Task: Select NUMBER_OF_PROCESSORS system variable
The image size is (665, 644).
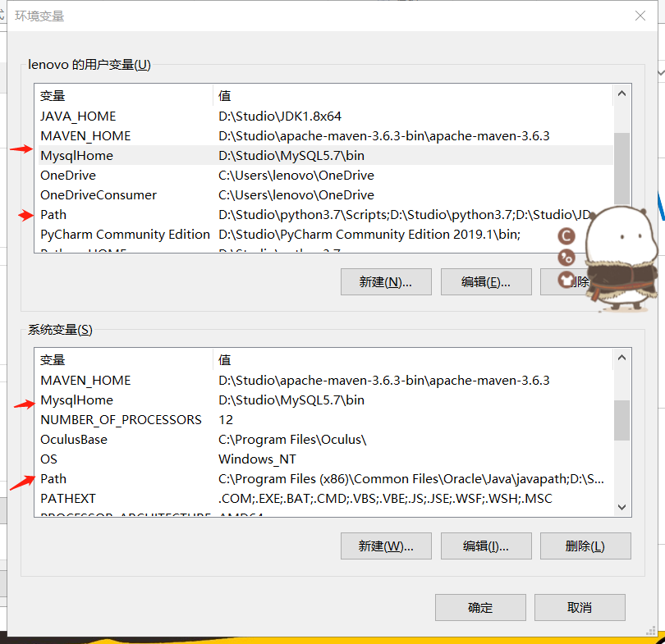Action: (326, 420)
